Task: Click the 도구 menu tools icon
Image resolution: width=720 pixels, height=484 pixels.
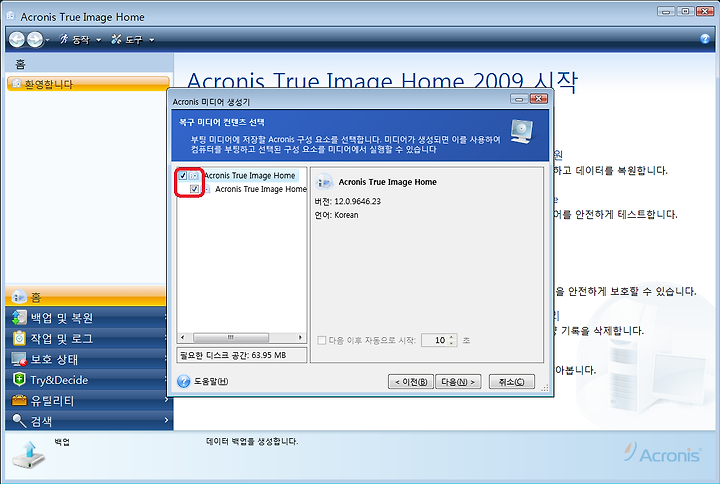Action: (116, 39)
